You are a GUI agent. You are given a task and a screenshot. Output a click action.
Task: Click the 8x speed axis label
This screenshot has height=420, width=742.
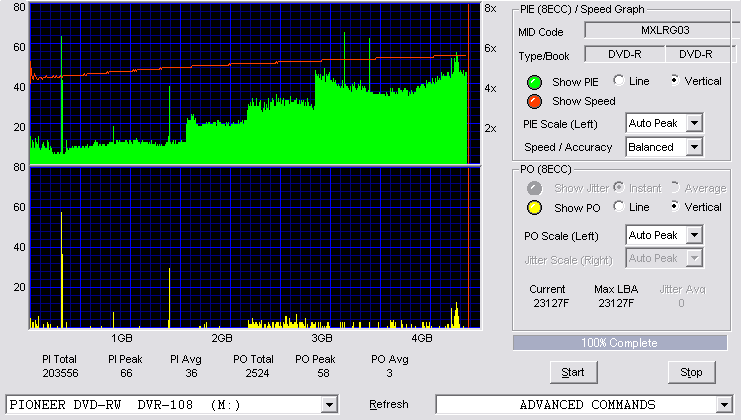click(x=490, y=9)
